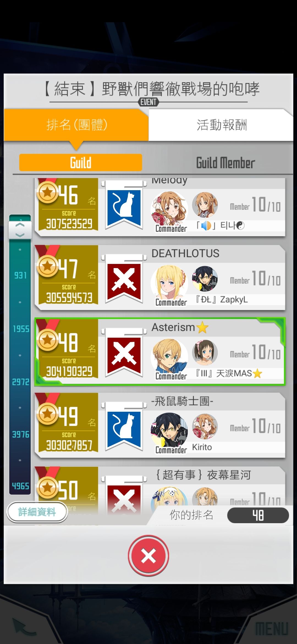Tap the 你的排名 48 indicator
This screenshot has width=297, height=644.
click(258, 515)
